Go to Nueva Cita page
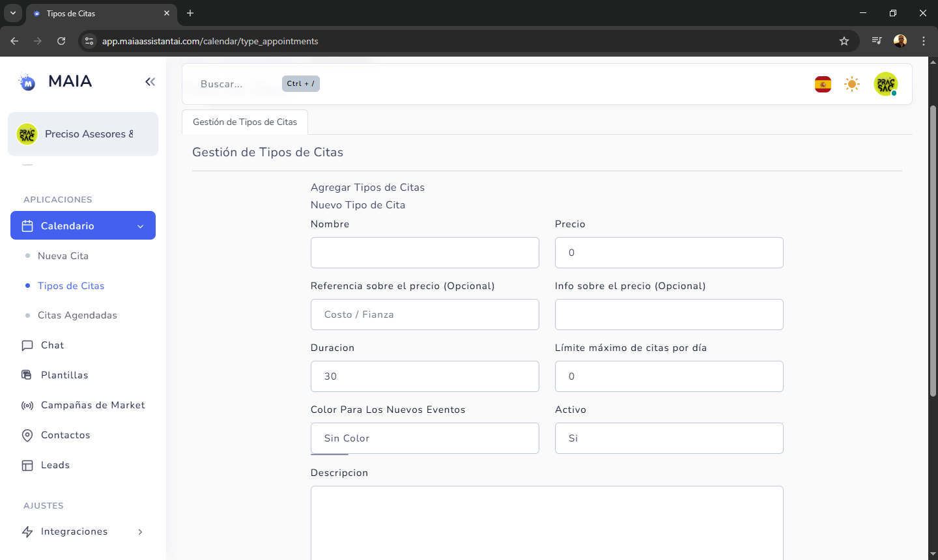Screen dimensions: 938x560 [63, 256]
